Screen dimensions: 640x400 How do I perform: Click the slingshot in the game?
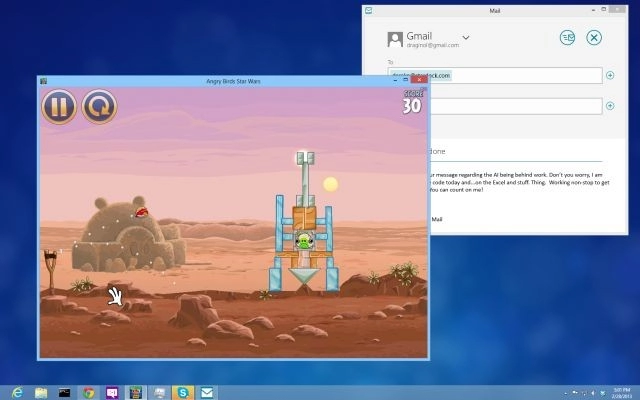click(51, 271)
